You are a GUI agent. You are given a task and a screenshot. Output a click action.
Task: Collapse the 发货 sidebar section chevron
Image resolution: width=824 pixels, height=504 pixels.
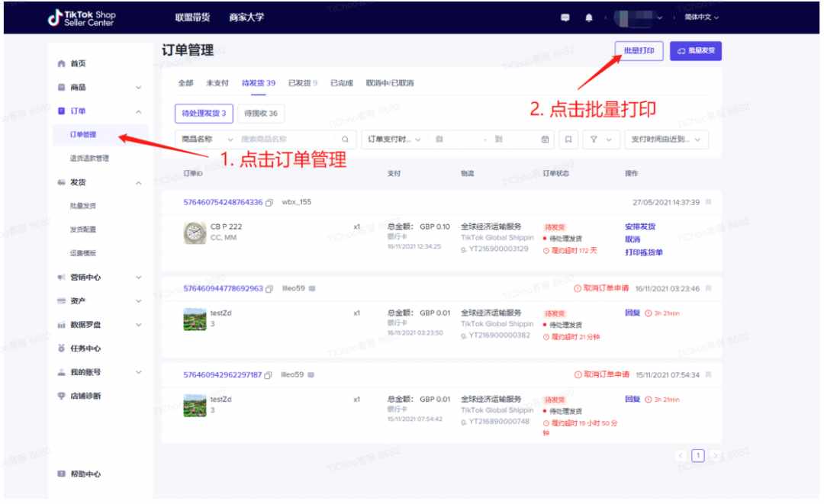tap(139, 183)
